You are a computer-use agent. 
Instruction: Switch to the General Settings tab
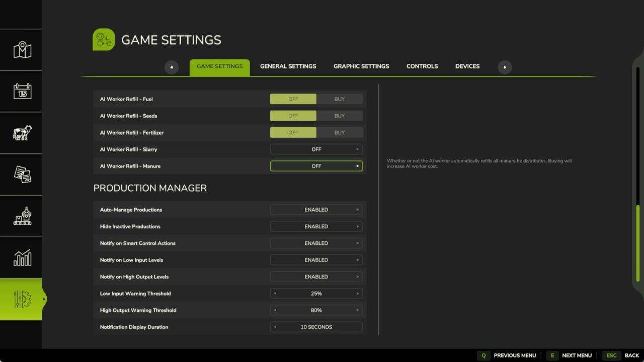click(288, 66)
